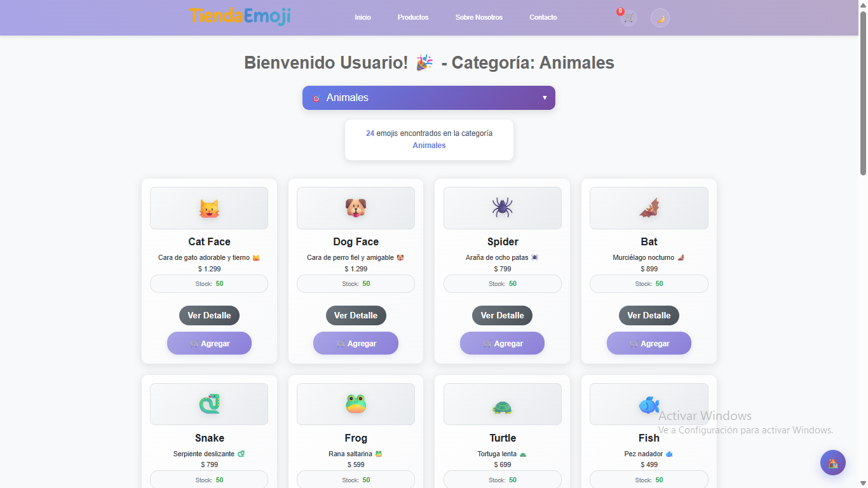The image size is (868, 488).
Task: Open the Contacto page
Action: tap(543, 17)
